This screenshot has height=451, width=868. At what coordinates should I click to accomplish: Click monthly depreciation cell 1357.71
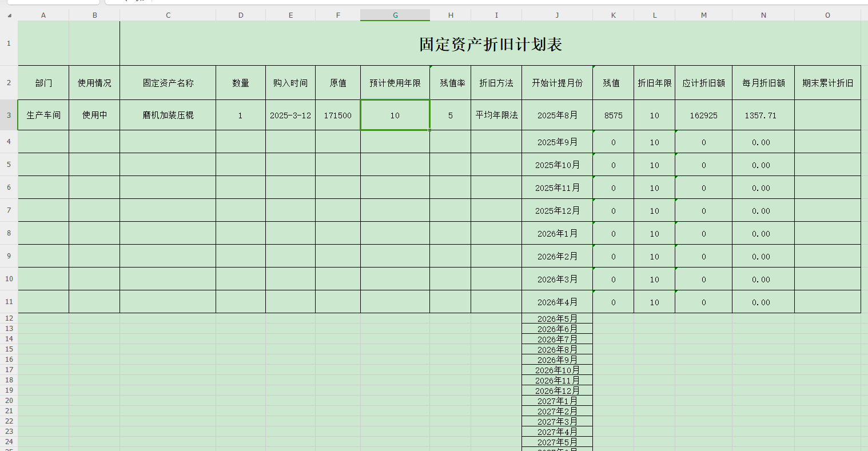(763, 115)
